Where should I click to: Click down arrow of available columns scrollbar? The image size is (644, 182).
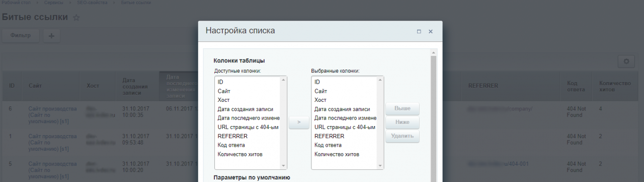pyautogui.click(x=283, y=165)
